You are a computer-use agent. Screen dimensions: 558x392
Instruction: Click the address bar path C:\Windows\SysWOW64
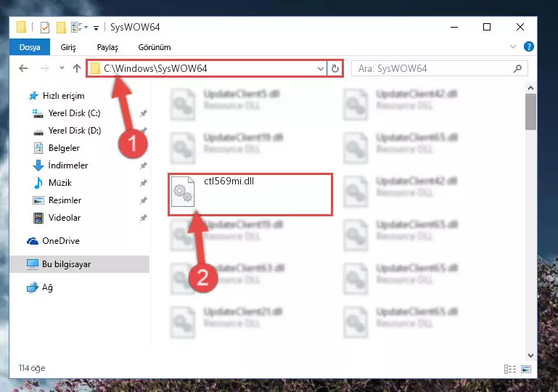155,68
